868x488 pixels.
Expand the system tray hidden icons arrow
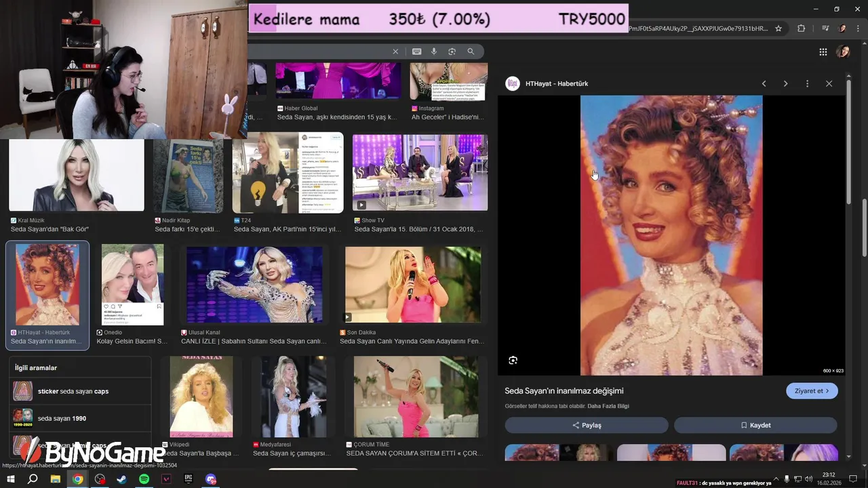(x=777, y=479)
